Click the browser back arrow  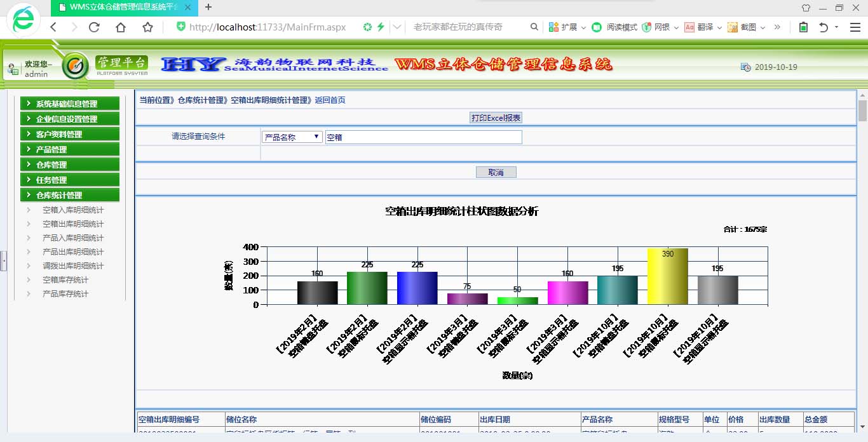click(x=54, y=27)
